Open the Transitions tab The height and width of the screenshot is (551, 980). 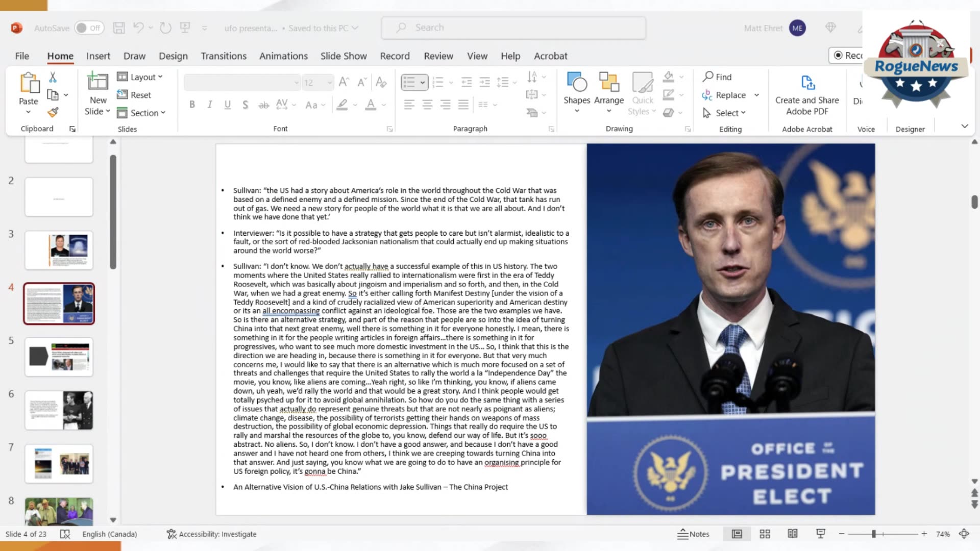pos(224,56)
